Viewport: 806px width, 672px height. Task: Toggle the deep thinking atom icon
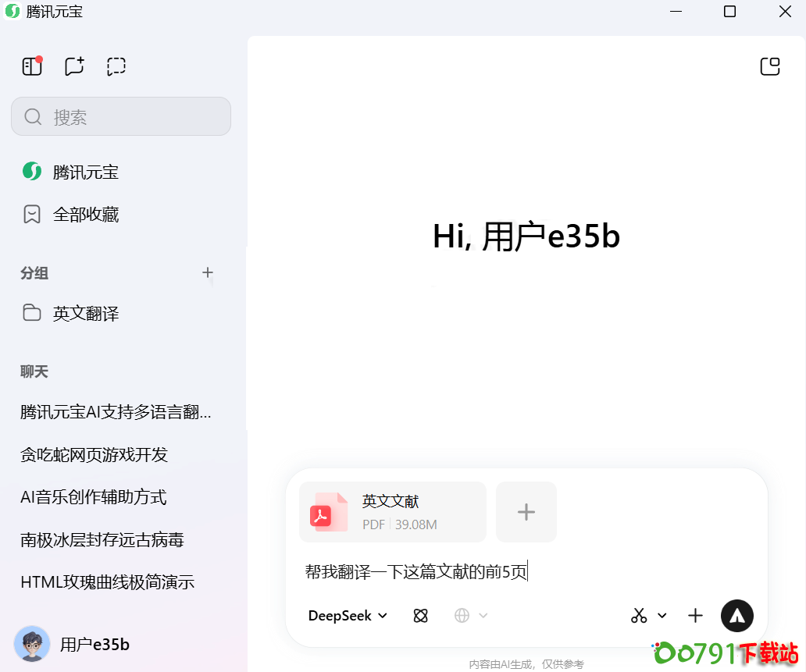pyautogui.click(x=421, y=616)
